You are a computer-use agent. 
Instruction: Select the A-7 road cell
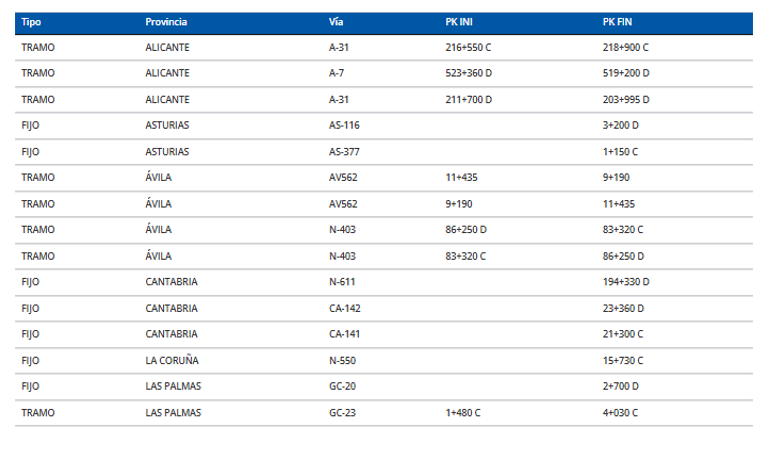point(338,73)
